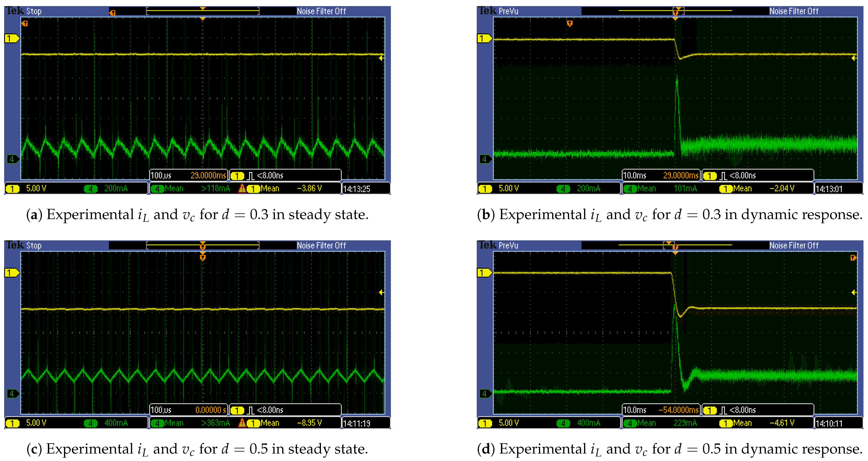Click 'Tek PreVu' status in panel (b)
The image size is (868, 461).
pyautogui.click(x=498, y=11)
